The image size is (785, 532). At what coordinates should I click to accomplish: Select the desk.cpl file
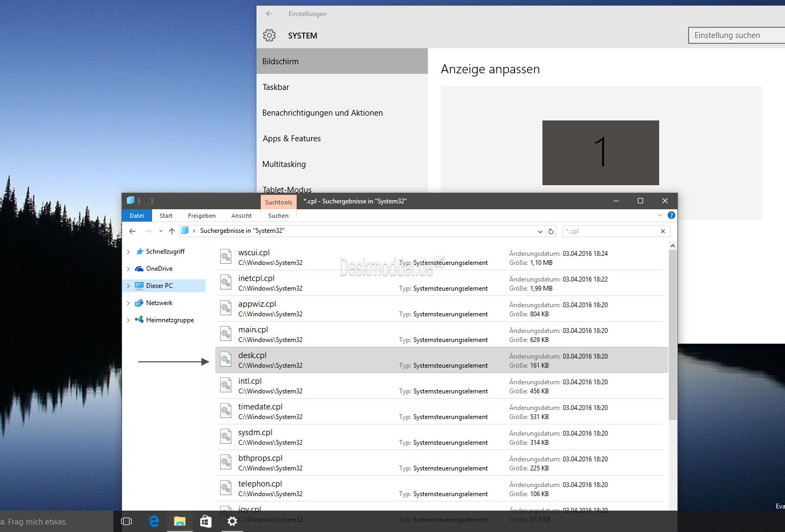(253, 355)
